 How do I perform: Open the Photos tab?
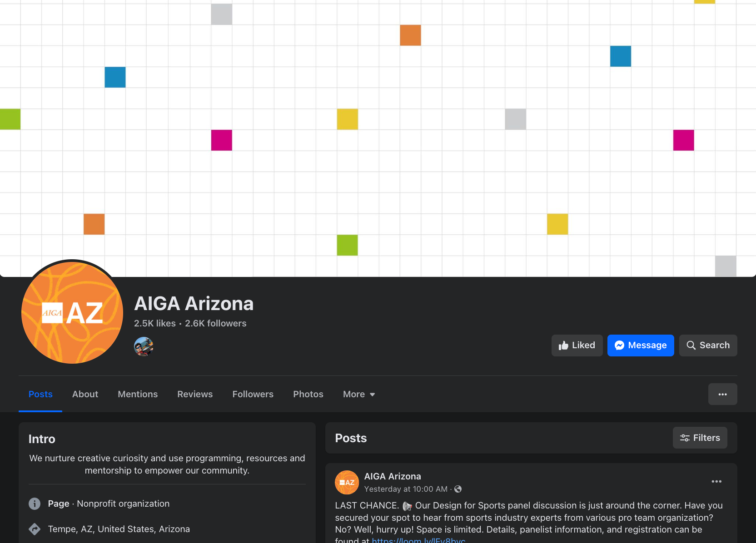click(308, 394)
